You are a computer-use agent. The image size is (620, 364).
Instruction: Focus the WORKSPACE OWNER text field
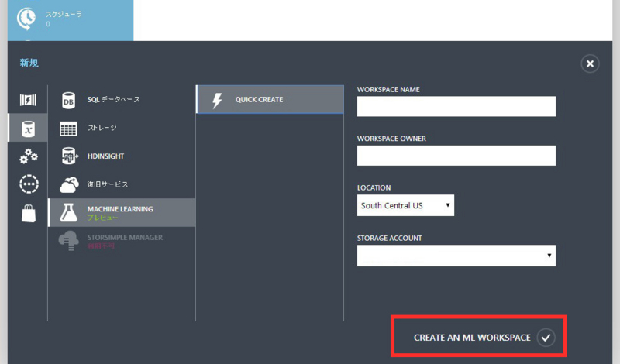pyautogui.click(x=456, y=156)
